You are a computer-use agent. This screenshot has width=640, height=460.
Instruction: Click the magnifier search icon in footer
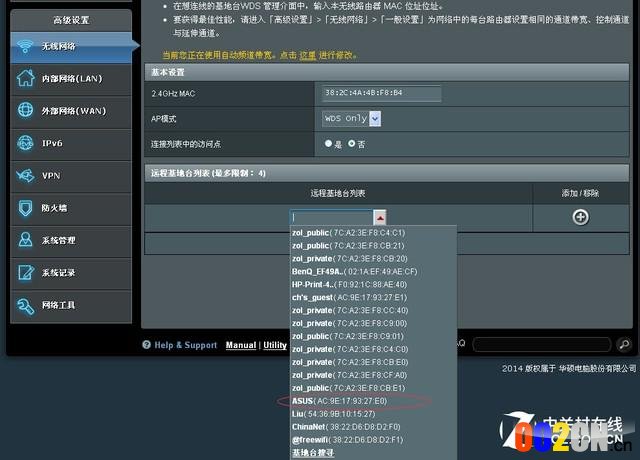(x=624, y=344)
